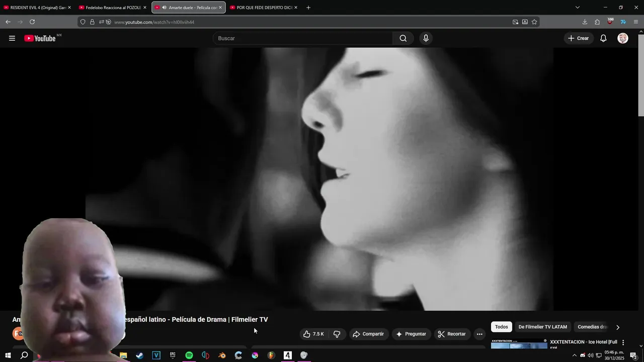This screenshot has width=644, height=362.
Task: Select De Filmelier TV LATAM chip
Action: point(542,327)
